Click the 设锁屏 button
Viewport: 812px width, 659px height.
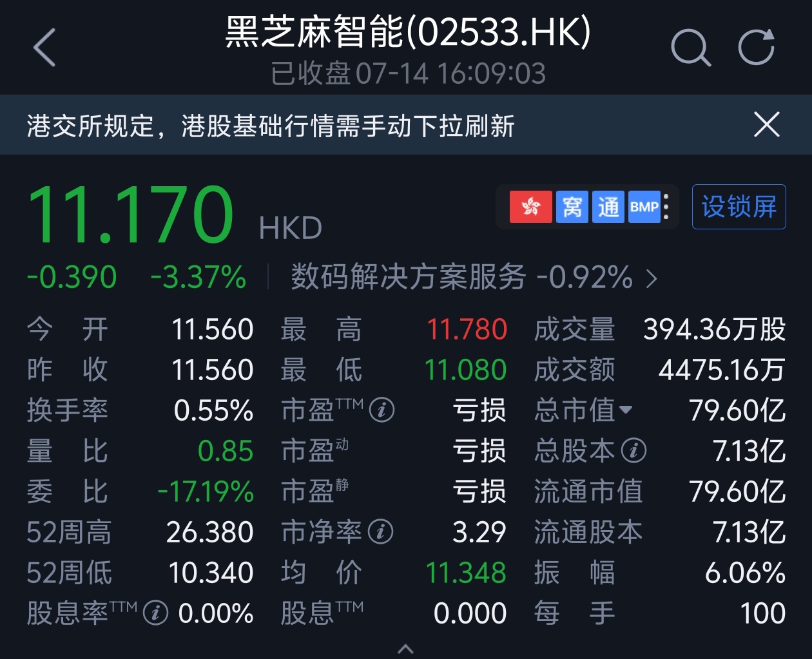[x=739, y=207]
